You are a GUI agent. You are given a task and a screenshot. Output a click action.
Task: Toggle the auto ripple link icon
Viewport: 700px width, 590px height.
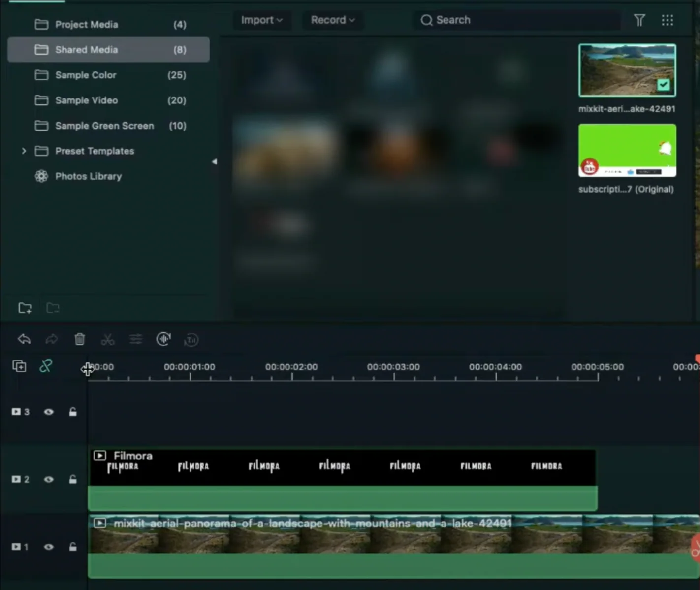[x=46, y=366]
